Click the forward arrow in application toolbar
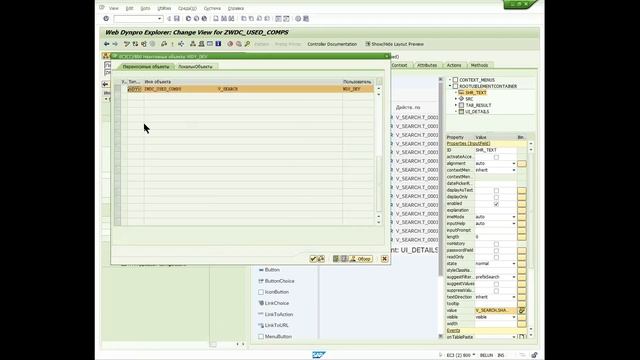The height and width of the screenshot is (360, 640). 116,44
